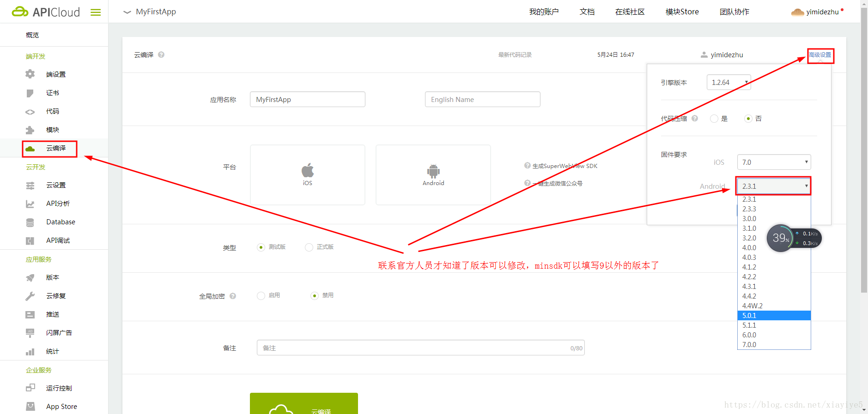Image resolution: width=868 pixels, height=414 pixels.
Task: Click the yimidezhu username in header
Action: pos(822,12)
